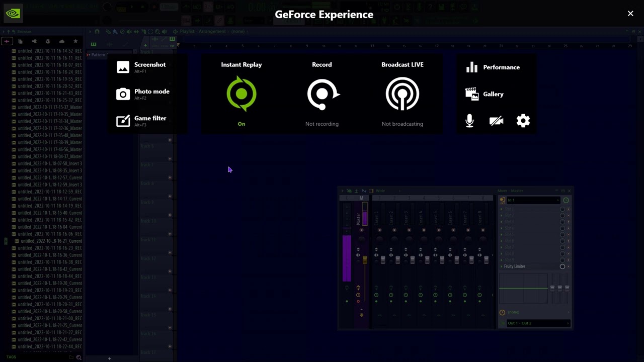Open the Gallery
644x362 pixels.
(x=485, y=94)
